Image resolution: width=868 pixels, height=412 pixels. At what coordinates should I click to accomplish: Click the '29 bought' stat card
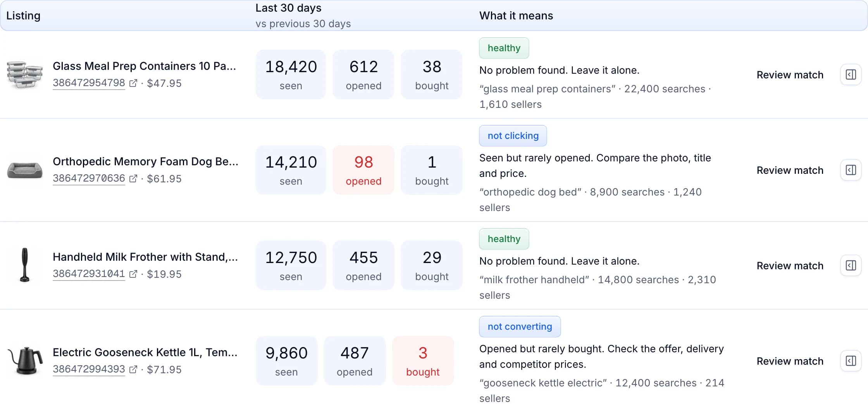(432, 265)
